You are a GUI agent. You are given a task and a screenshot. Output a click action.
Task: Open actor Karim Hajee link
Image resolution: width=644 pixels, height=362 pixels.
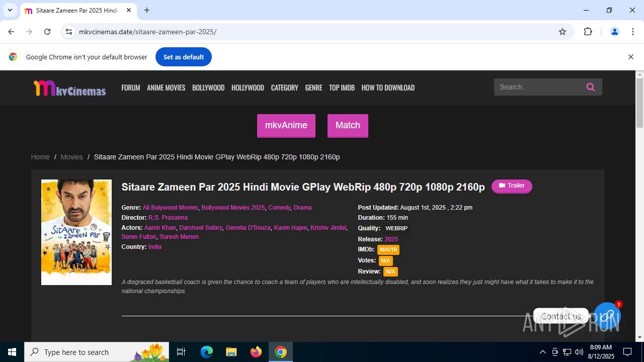click(290, 228)
